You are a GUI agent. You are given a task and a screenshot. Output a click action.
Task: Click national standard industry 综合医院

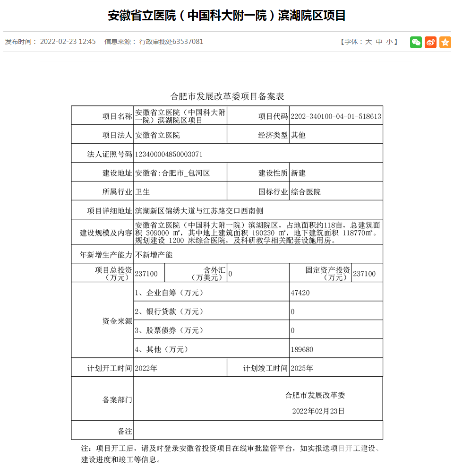pyautogui.click(x=306, y=192)
